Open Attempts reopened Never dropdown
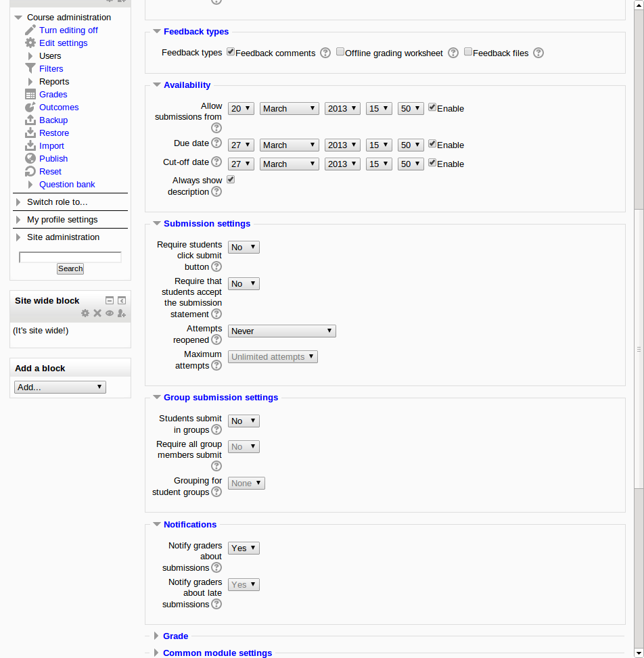This screenshot has height=658, width=644. 281,331
